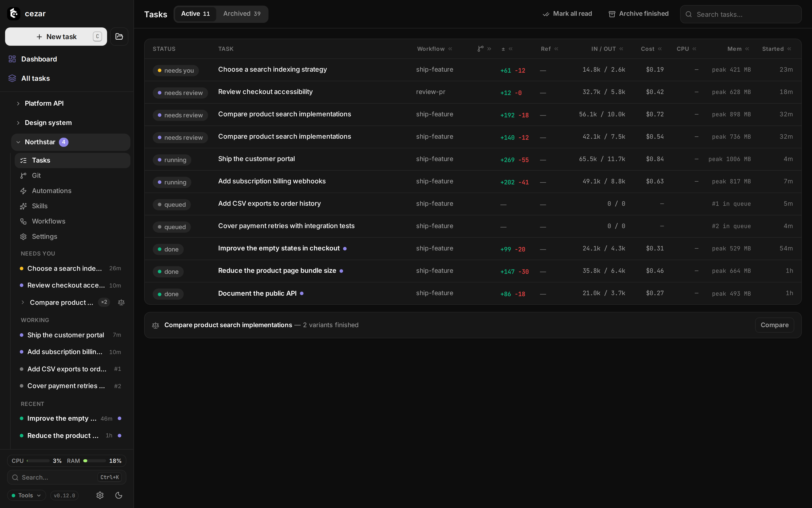Select Review checkout acce... in sidebar

tap(71, 285)
